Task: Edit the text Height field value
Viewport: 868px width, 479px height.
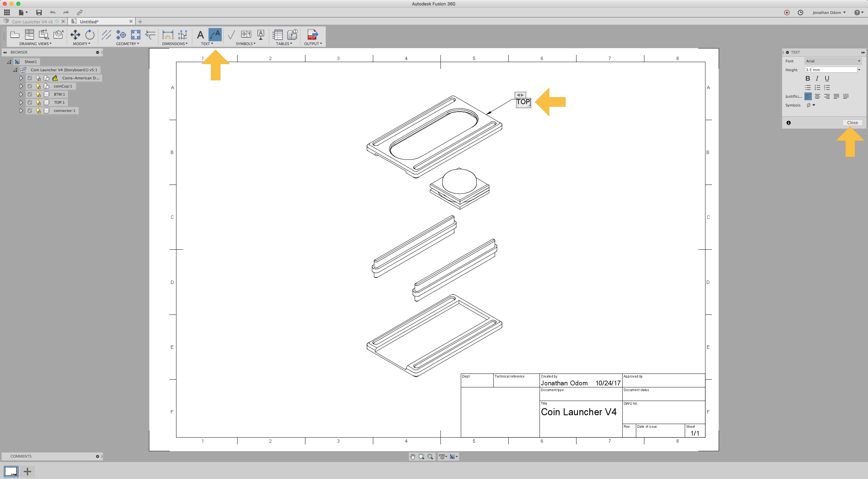Action: click(831, 70)
